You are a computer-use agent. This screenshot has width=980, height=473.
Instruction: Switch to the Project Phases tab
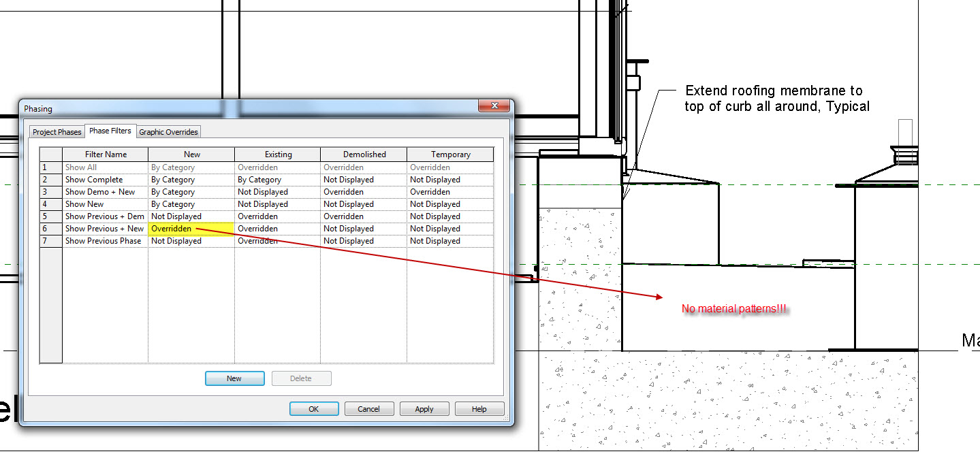click(57, 132)
